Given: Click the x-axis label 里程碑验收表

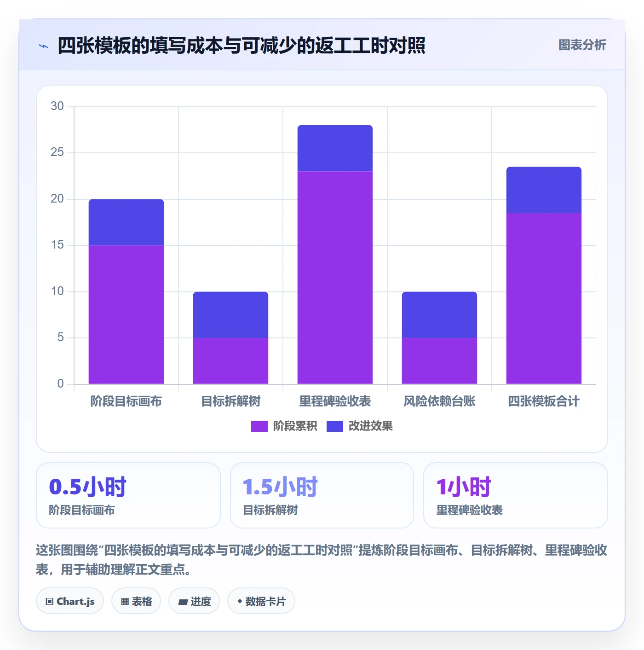Looking at the screenshot, I should [335, 401].
